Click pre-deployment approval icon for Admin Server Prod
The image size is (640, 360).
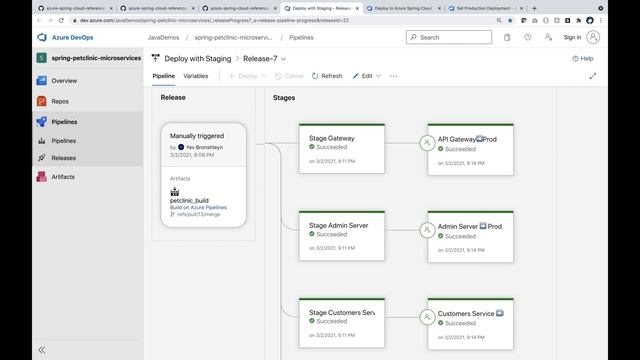427,230
